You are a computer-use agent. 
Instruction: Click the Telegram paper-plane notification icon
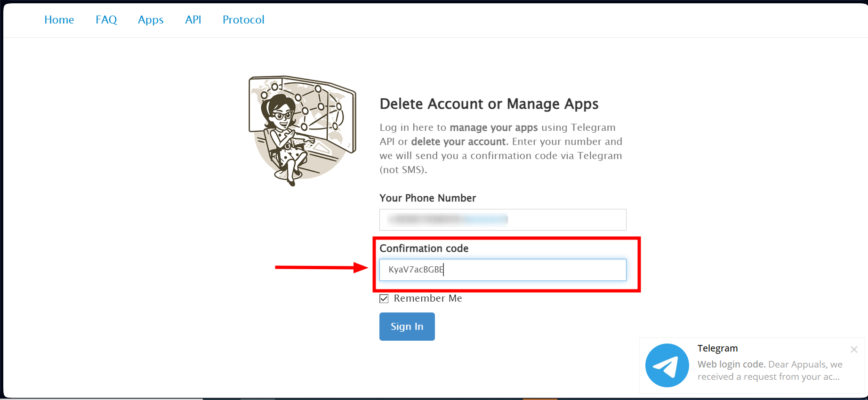click(x=667, y=366)
